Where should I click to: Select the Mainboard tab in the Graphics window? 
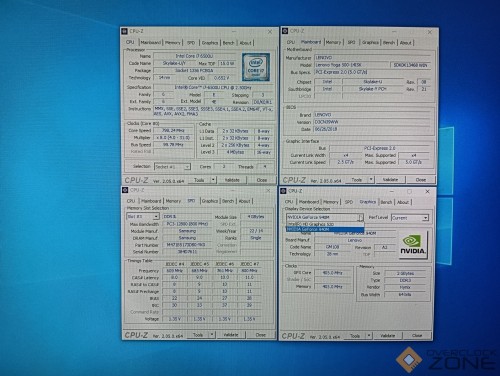point(309,202)
